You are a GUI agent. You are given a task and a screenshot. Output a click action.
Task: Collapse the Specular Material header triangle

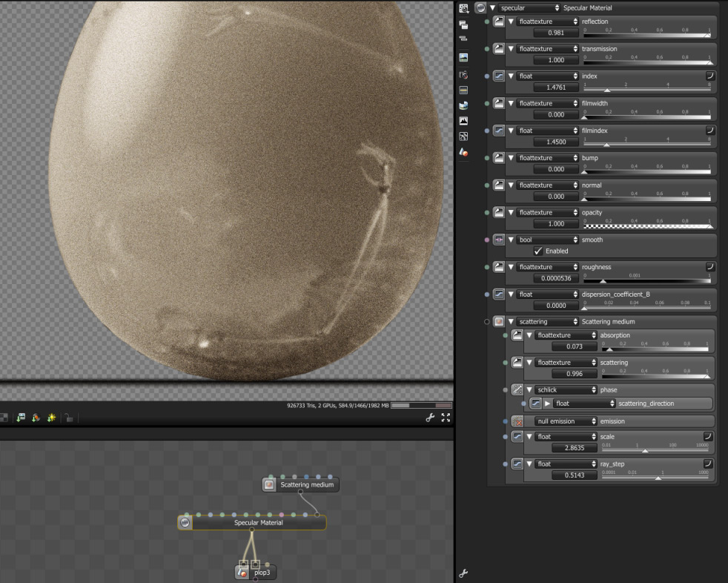pyautogui.click(x=492, y=8)
